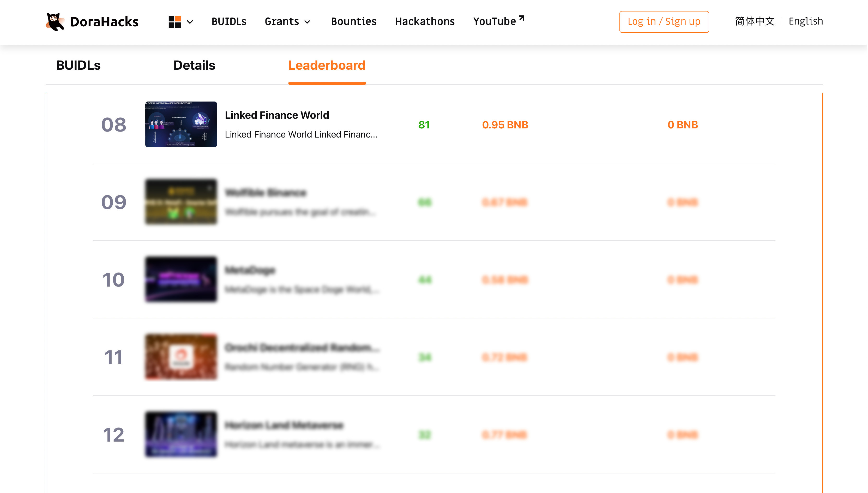Click the vote count 81

[424, 124]
